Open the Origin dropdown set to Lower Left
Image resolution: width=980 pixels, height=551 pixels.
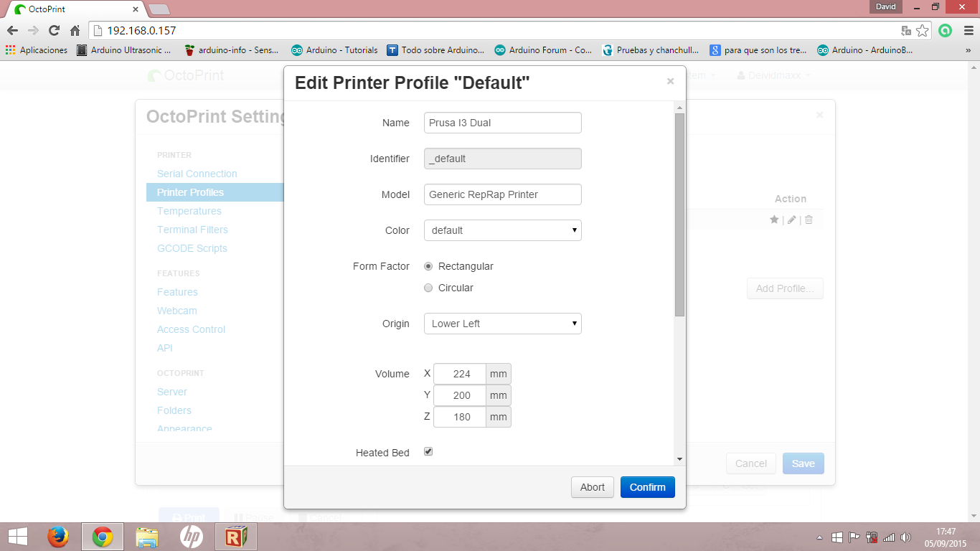coord(503,324)
